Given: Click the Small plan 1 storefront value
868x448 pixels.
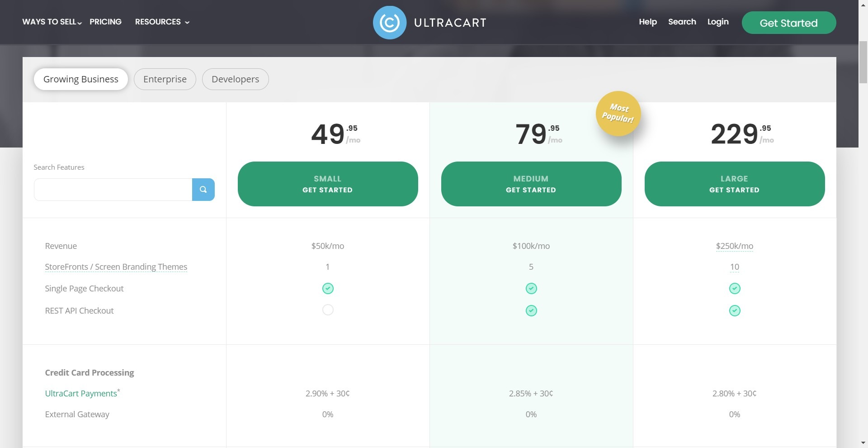Looking at the screenshot, I should [328, 267].
